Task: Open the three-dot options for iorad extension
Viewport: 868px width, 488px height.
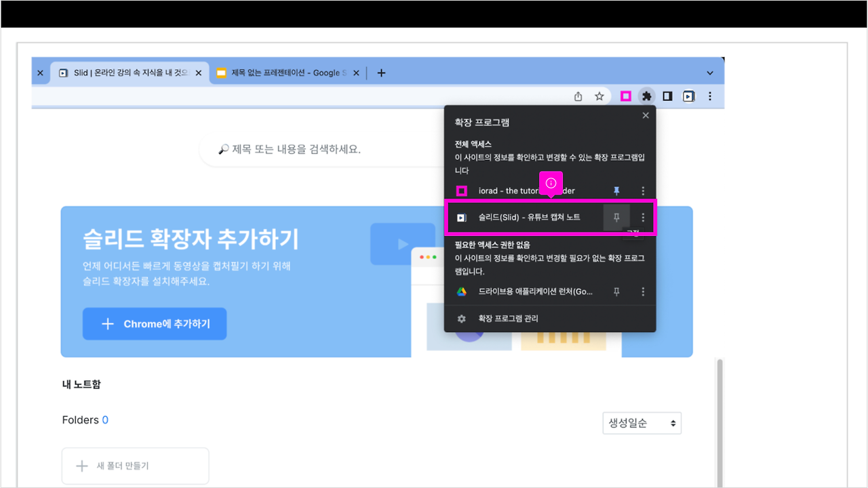Action: pos(643,190)
